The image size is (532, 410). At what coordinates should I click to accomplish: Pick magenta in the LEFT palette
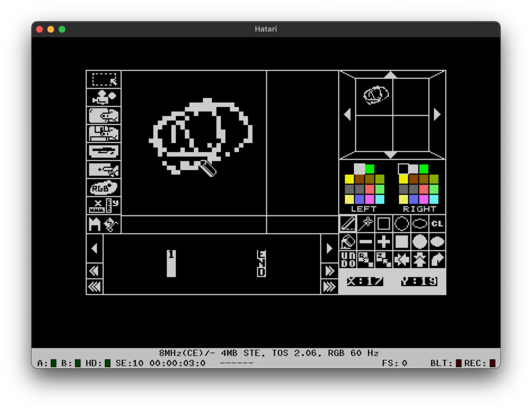point(370,199)
